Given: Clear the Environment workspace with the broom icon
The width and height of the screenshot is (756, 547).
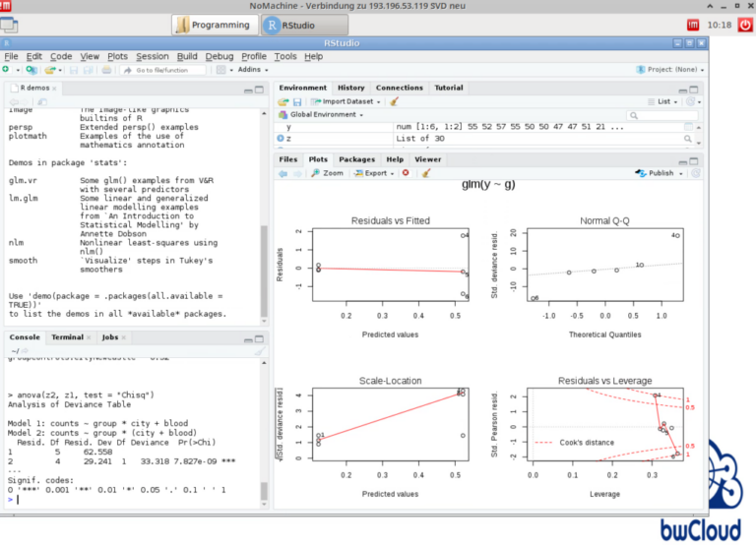Looking at the screenshot, I should (x=394, y=101).
